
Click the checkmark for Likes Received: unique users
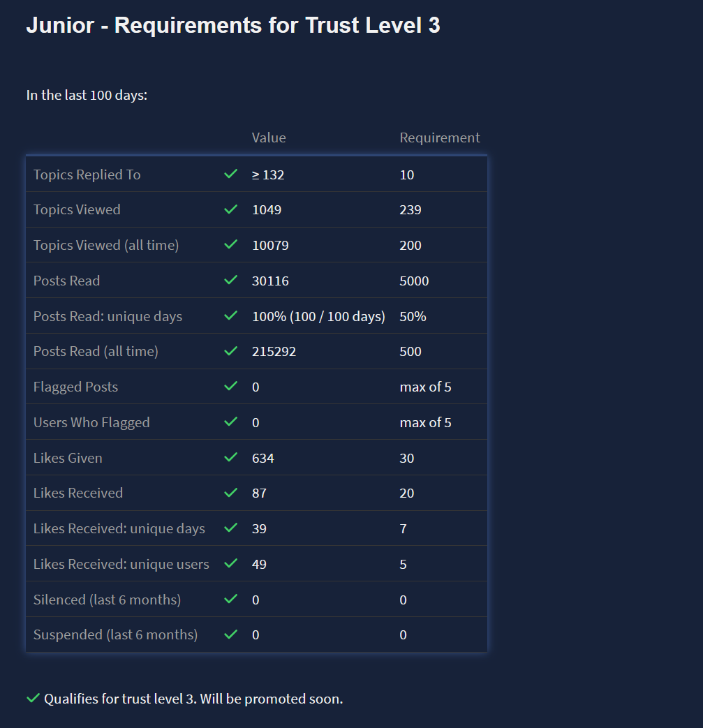[230, 564]
